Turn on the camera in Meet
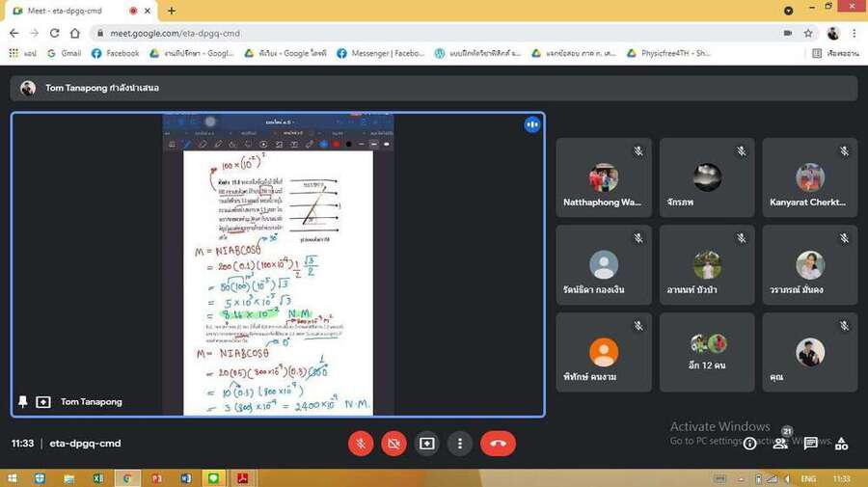Screen dimensions: 868x487 (x=393, y=444)
